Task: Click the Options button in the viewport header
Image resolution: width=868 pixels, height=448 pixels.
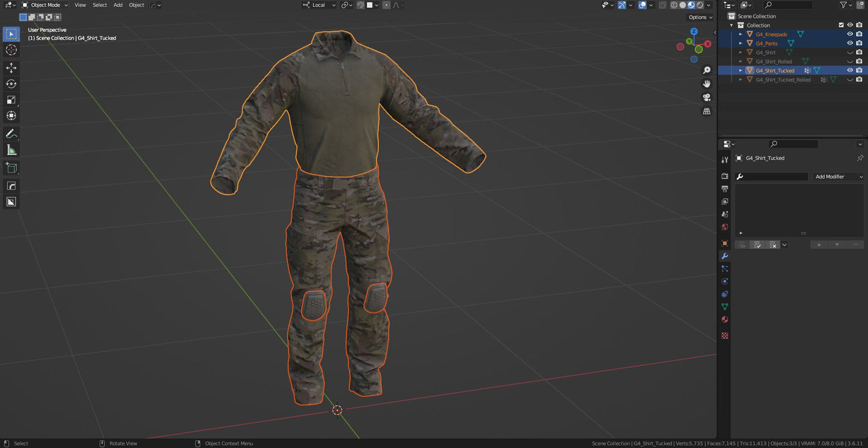Action: [x=699, y=17]
